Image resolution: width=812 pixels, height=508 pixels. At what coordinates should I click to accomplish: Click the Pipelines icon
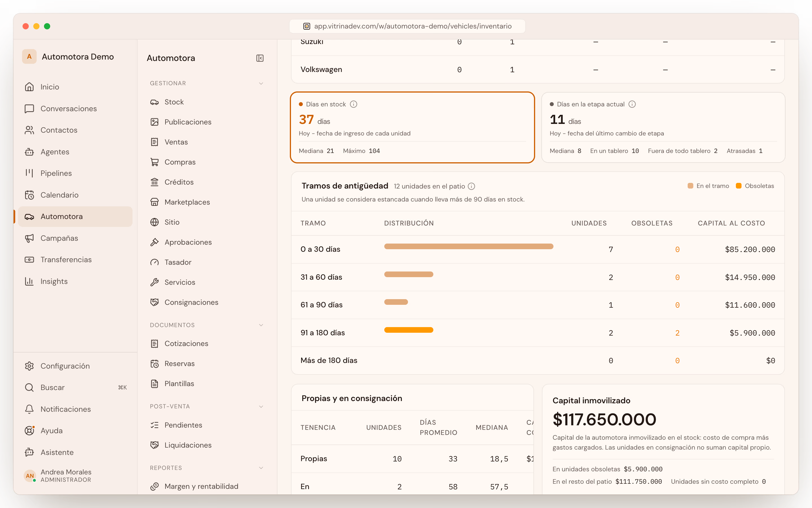(29, 173)
